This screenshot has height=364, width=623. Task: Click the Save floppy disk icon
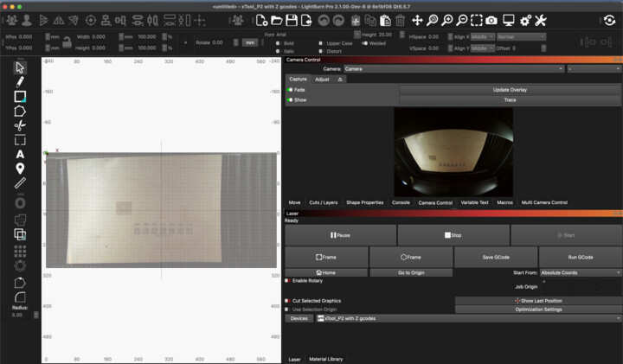coord(293,20)
